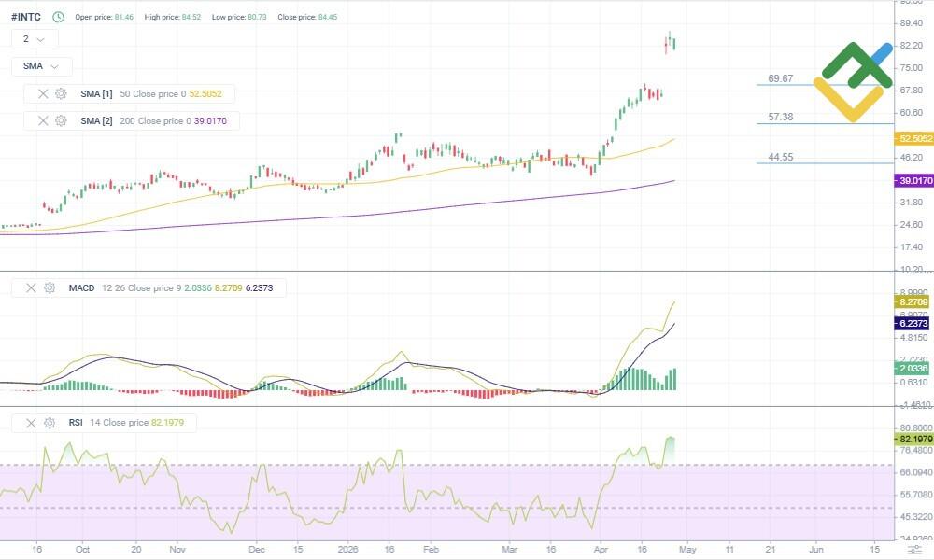
Task: Click the 57.38 price level label
Action: (780, 118)
